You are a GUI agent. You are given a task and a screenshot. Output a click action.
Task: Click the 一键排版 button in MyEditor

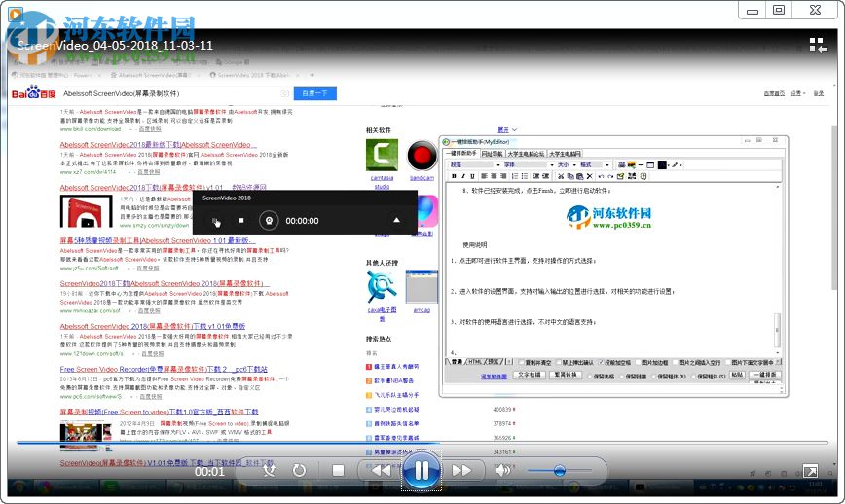765,375
